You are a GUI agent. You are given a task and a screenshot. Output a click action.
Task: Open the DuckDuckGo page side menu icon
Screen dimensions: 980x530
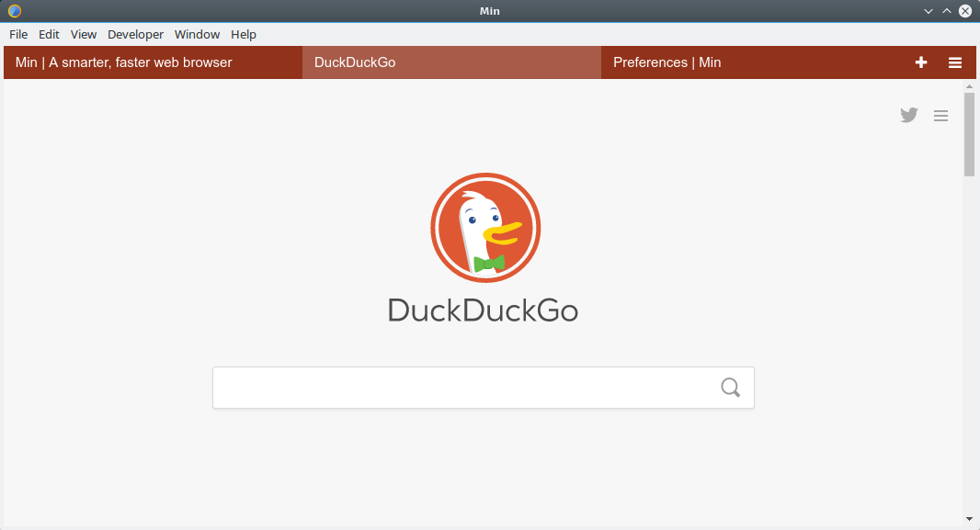pos(940,116)
